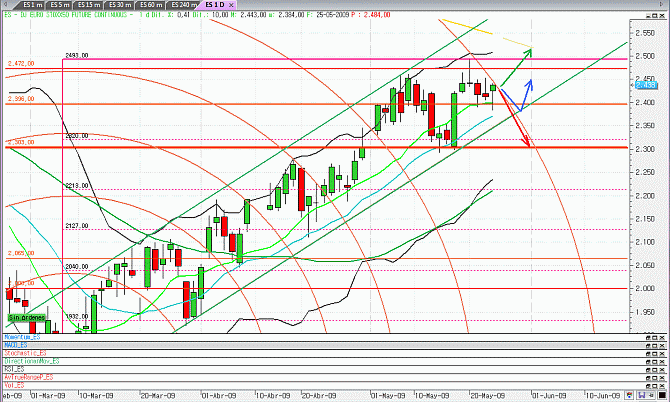Switch to the ES 240 m tab
670x402 pixels.
[x=184, y=5]
